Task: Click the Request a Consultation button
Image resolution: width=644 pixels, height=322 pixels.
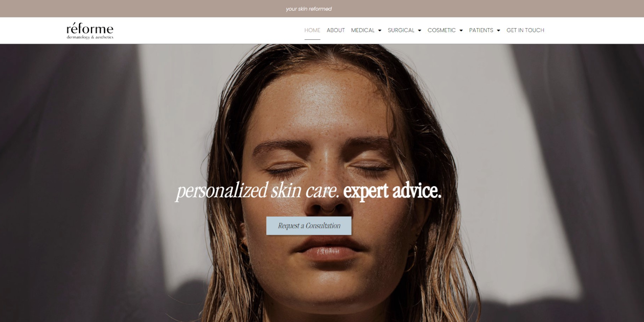Action: pos(309,226)
